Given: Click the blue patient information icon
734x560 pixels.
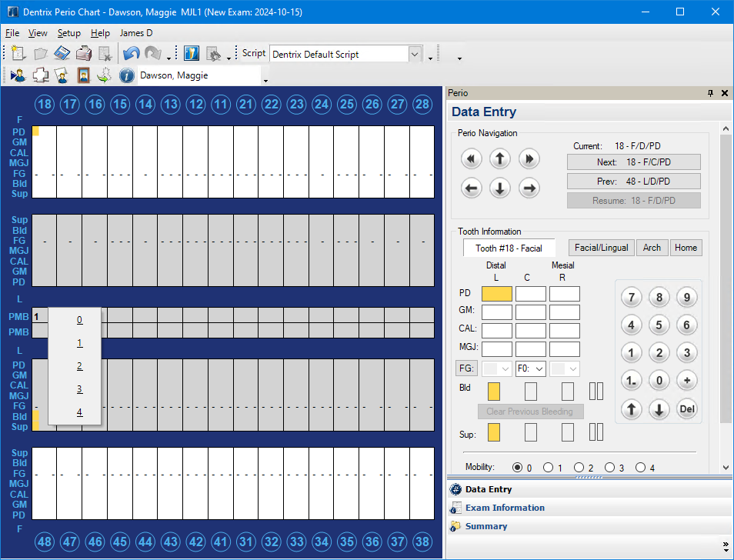Looking at the screenshot, I should [x=127, y=75].
